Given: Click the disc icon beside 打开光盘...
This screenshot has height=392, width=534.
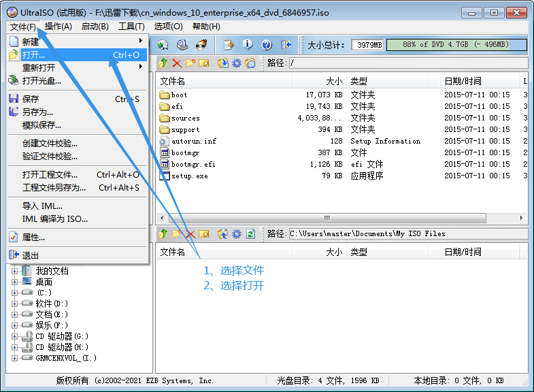Looking at the screenshot, I should coord(14,80).
